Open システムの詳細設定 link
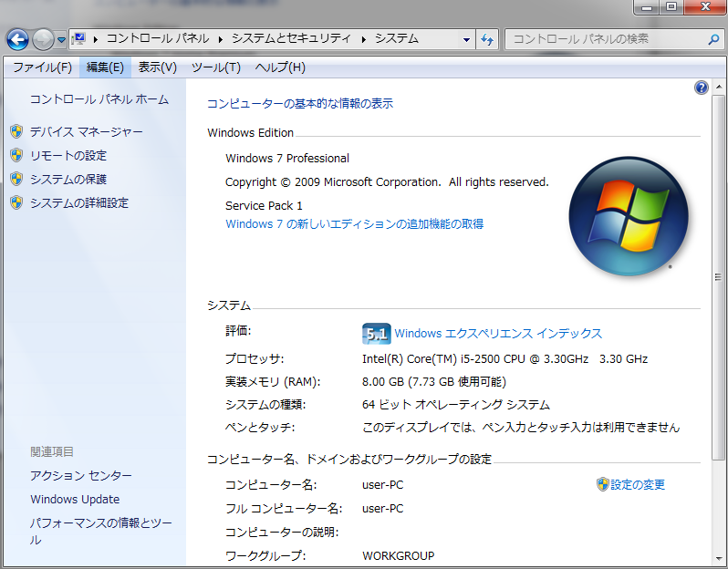The image size is (728, 569). [79, 202]
